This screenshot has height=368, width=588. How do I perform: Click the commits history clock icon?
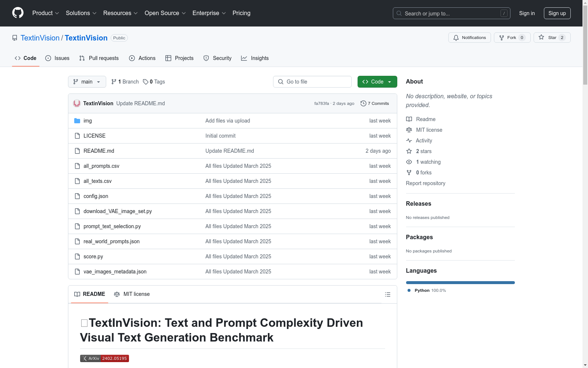point(363,103)
